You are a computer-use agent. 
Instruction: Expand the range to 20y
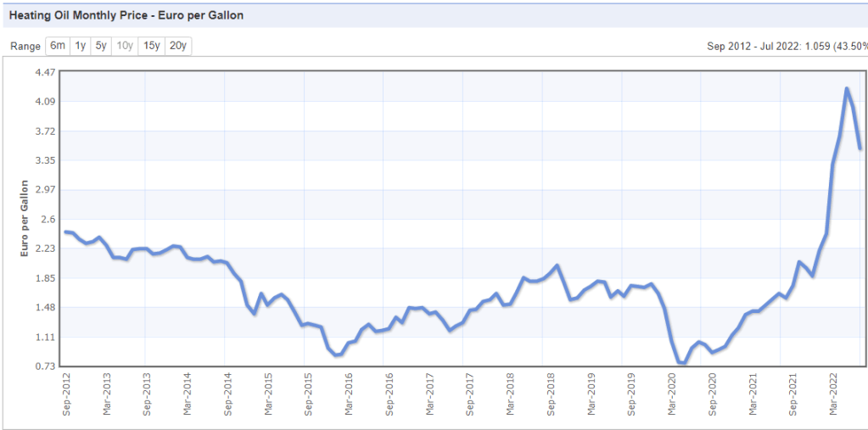point(178,46)
